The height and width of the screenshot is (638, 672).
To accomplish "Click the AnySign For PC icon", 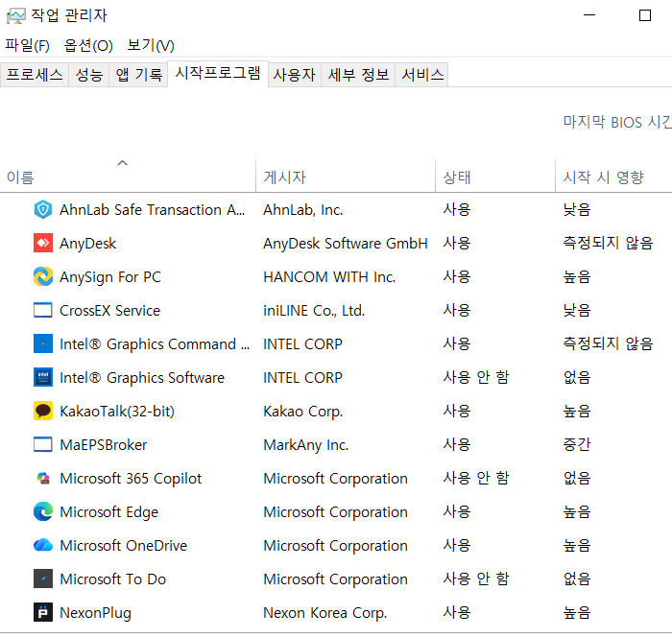I will click(x=43, y=276).
